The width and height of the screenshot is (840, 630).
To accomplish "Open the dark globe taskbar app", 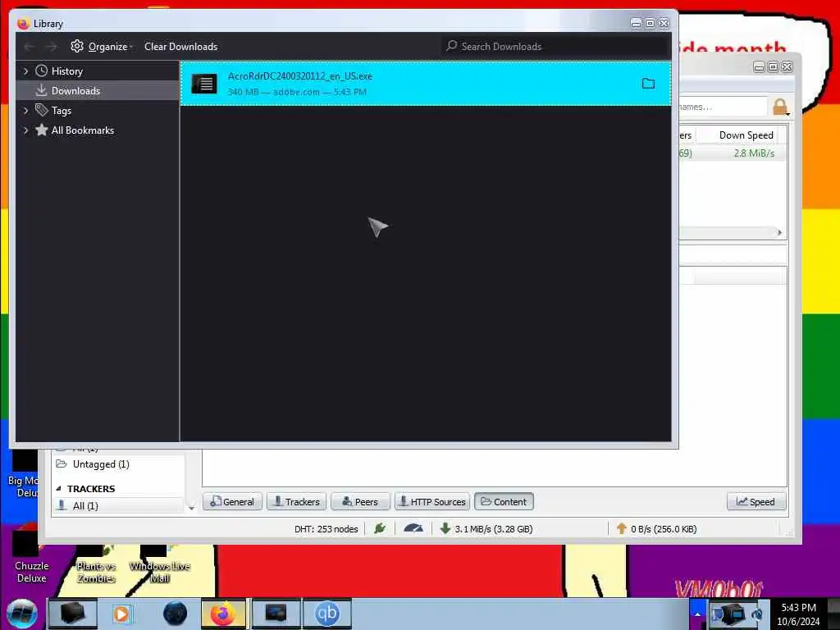I will (176, 614).
